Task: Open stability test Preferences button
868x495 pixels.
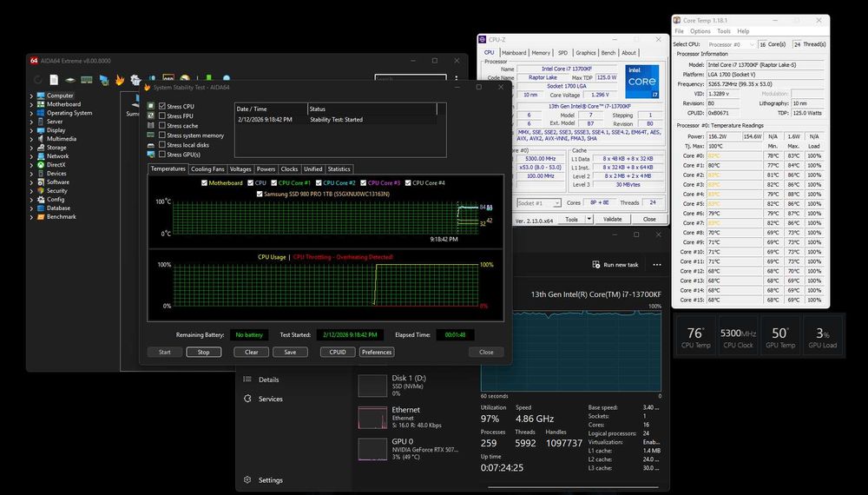Action: [x=377, y=353]
